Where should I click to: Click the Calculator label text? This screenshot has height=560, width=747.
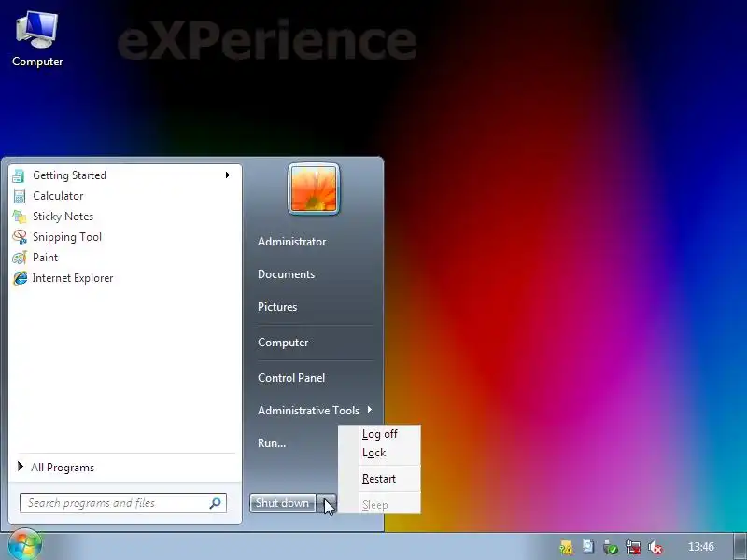[x=58, y=196]
